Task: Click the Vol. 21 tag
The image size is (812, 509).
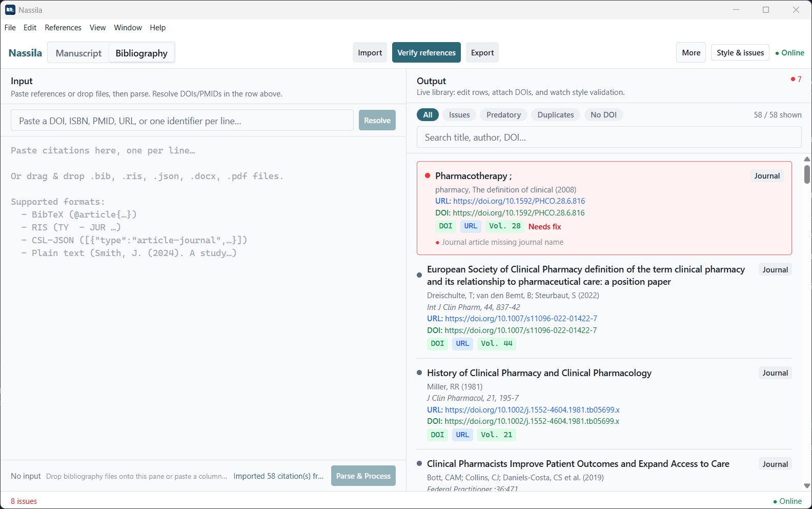Action: pos(497,435)
